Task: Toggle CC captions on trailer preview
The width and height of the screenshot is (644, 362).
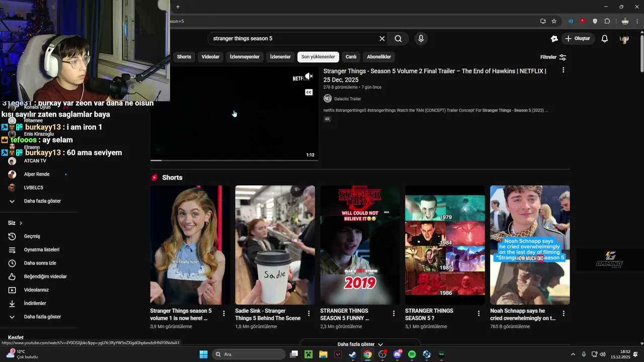Action: (x=309, y=93)
